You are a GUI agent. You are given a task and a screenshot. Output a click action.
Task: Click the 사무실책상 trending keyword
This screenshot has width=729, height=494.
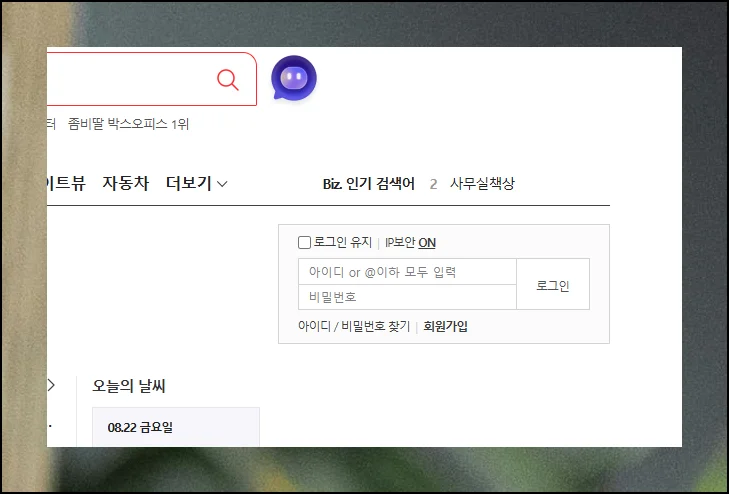(x=482, y=184)
